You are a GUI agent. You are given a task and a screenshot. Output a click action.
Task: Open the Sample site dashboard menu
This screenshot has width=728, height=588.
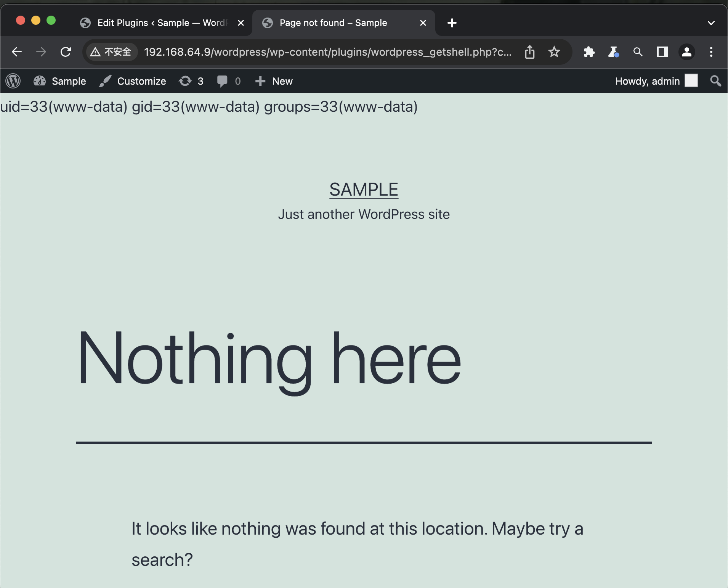60,81
